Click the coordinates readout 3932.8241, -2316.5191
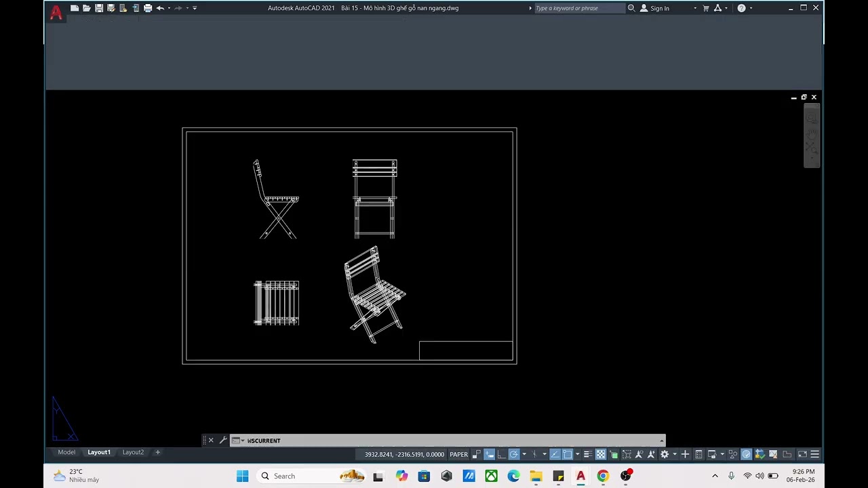Image resolution: width=868 pixels, height=488 pixels. click(404, 454)
